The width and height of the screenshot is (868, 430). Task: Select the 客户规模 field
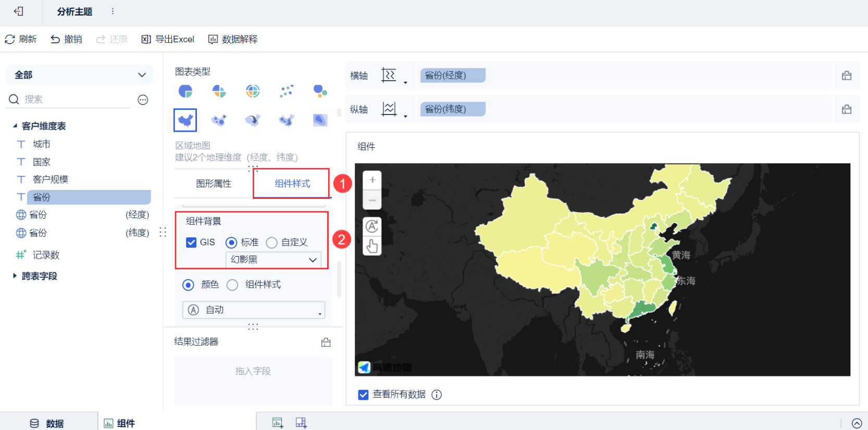click(51, 180)
